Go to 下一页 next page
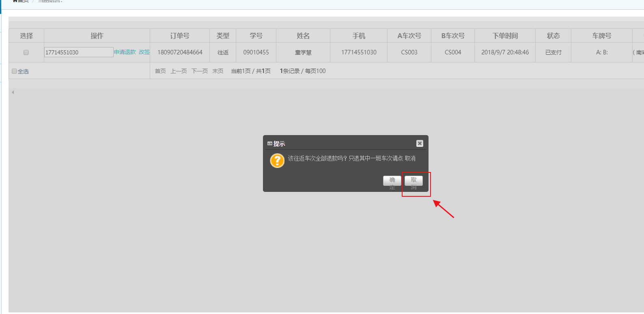 [200, 71]
